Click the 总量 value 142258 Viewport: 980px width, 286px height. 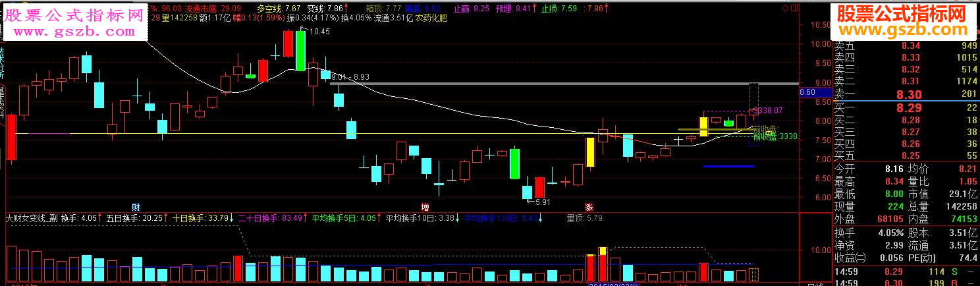tap(963, 206)
